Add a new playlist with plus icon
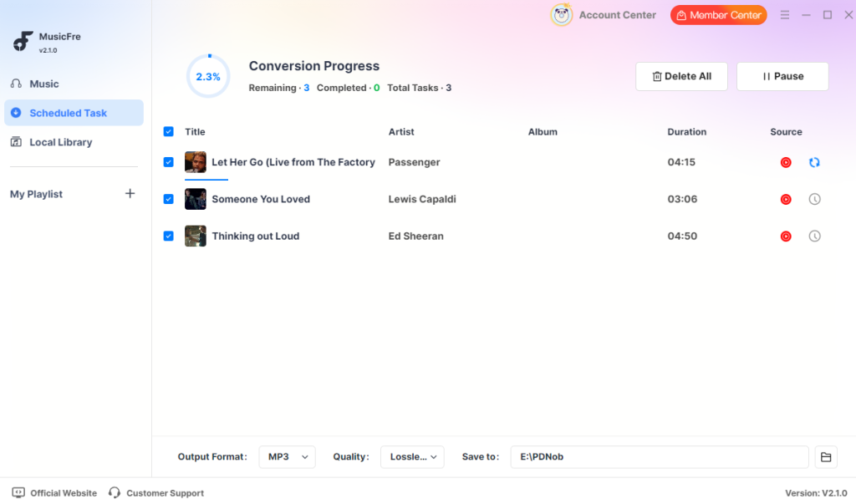The width and height of the screenshot is (856, 504). pyautogui.click(x=130, y=193)
